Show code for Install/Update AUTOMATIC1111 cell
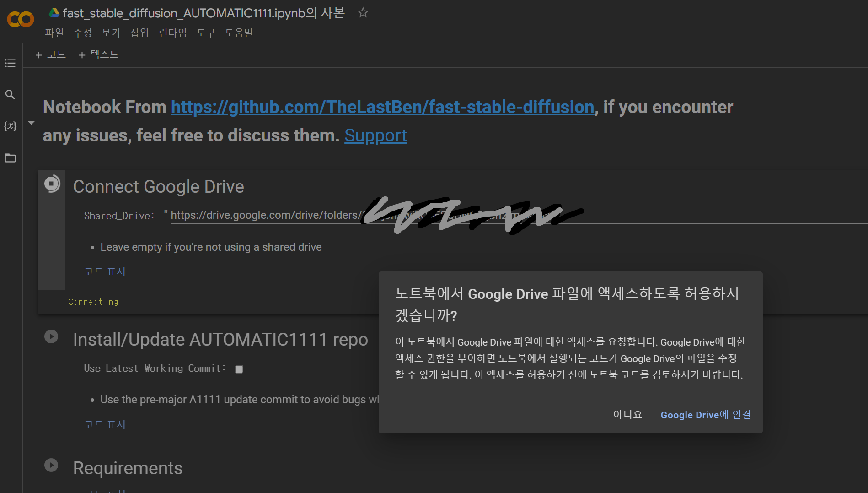The height and width of the screenshot is (493, 868). 105,424
